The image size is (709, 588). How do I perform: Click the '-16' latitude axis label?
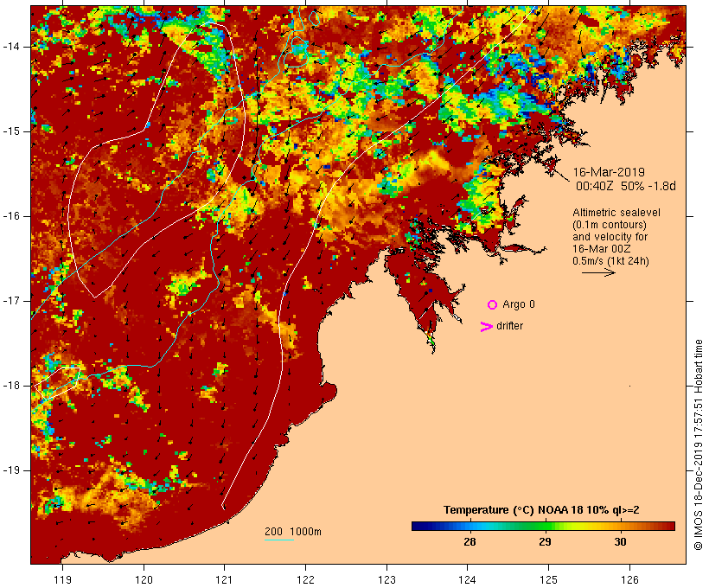click(x=11, y=216)
